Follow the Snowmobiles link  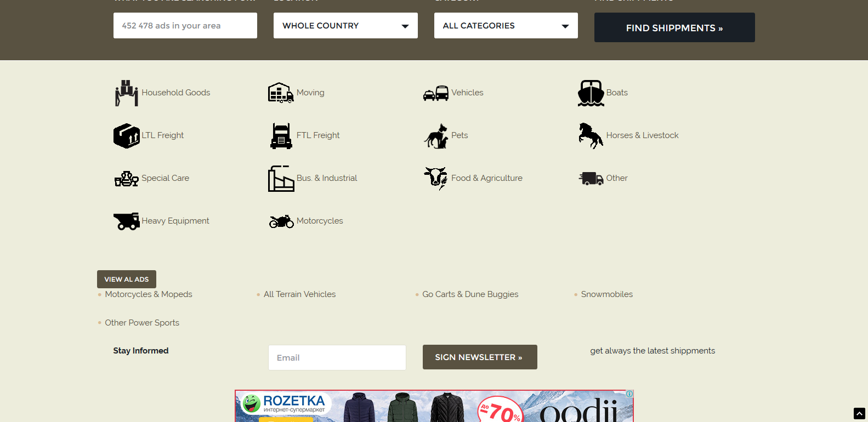[606, 294]
